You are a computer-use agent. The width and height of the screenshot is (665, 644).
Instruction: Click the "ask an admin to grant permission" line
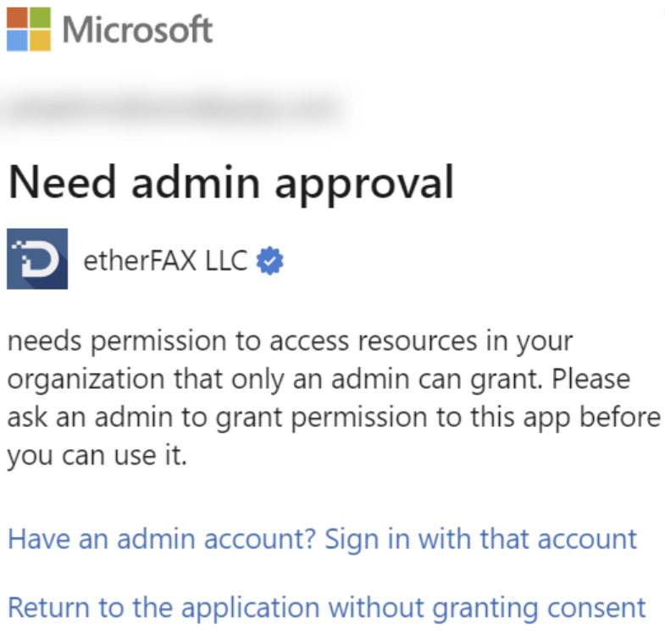click(212, 417)
